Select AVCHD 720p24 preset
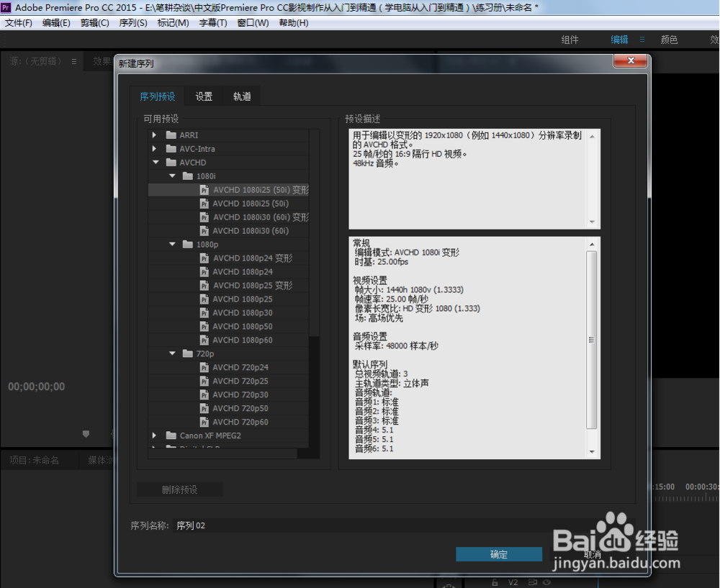This screenshot has height=588, width=720. [x=228, y=367]
